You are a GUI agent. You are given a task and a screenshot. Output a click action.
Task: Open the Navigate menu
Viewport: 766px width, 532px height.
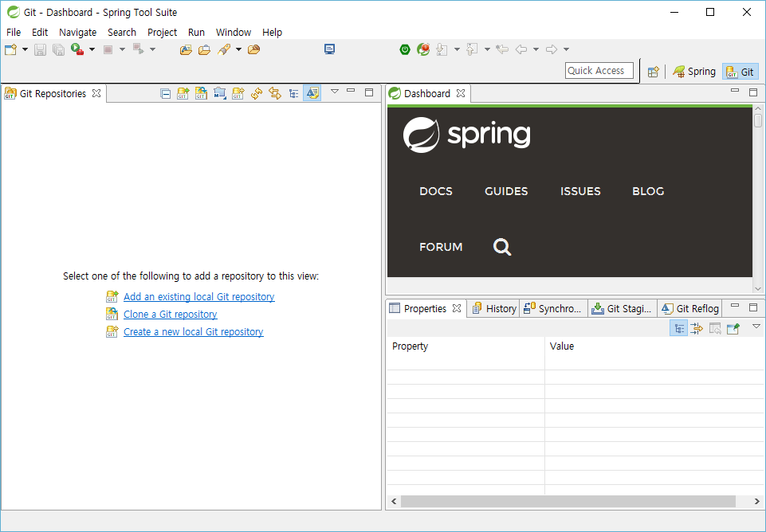click(x=77, y=32)
